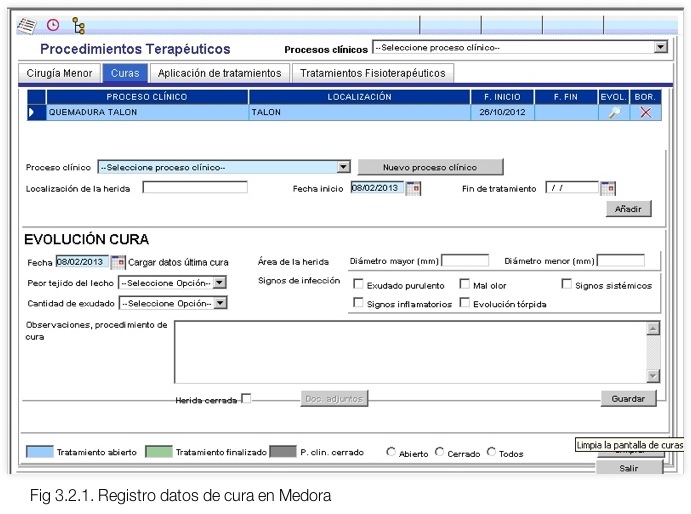Enable the Mal olor checkbox
Image resolution: width=691 pixels, height=514 pixels.
465,285
